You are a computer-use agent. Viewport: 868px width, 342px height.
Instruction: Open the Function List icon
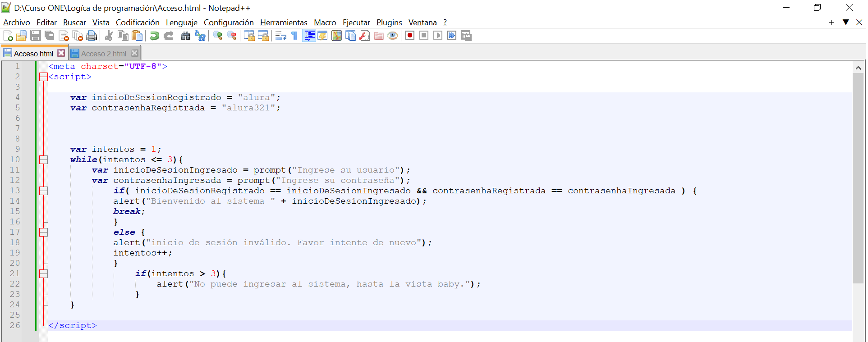[x=365, y=36]
